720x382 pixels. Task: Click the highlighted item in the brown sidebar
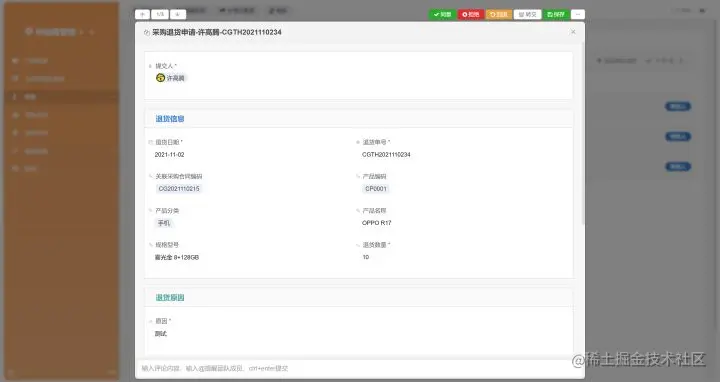[x=62, y=97]
